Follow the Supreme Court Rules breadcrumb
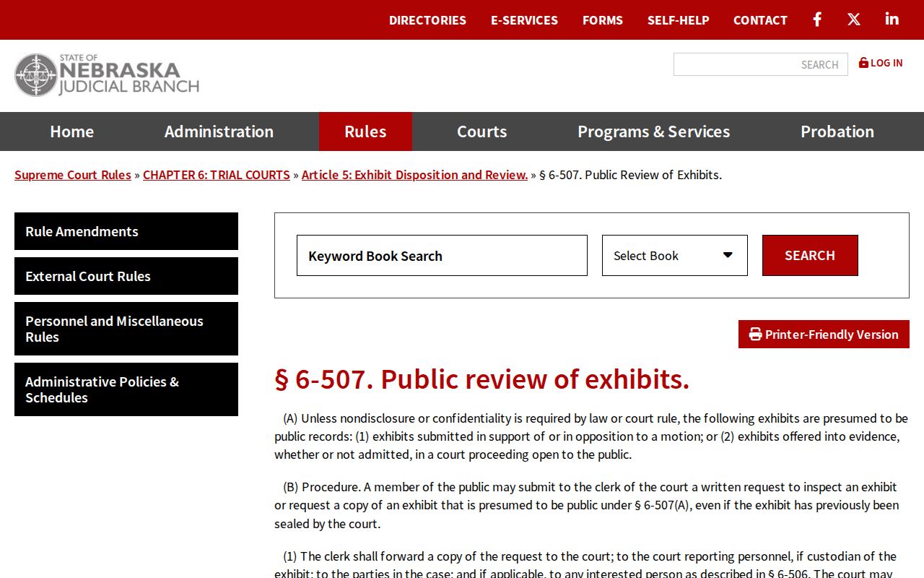 (73, 175)
